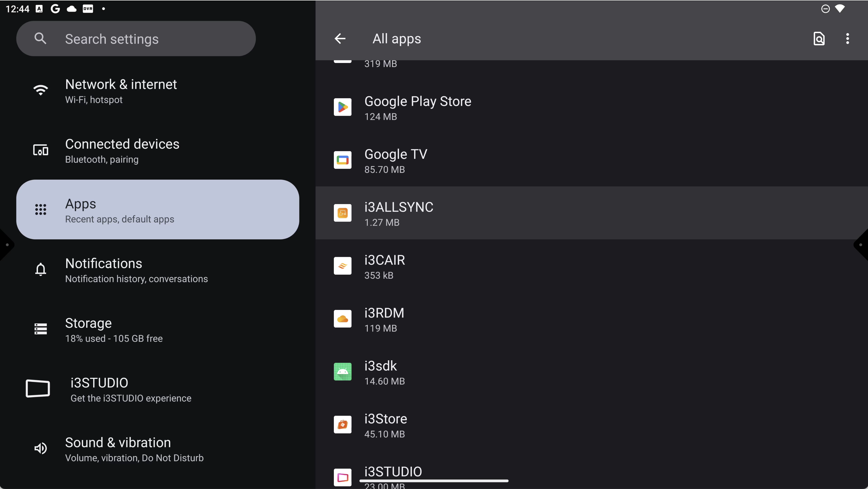Open Network & internet settings
Viewport: 868px width, 489px height.
click(x=121, y=90)
